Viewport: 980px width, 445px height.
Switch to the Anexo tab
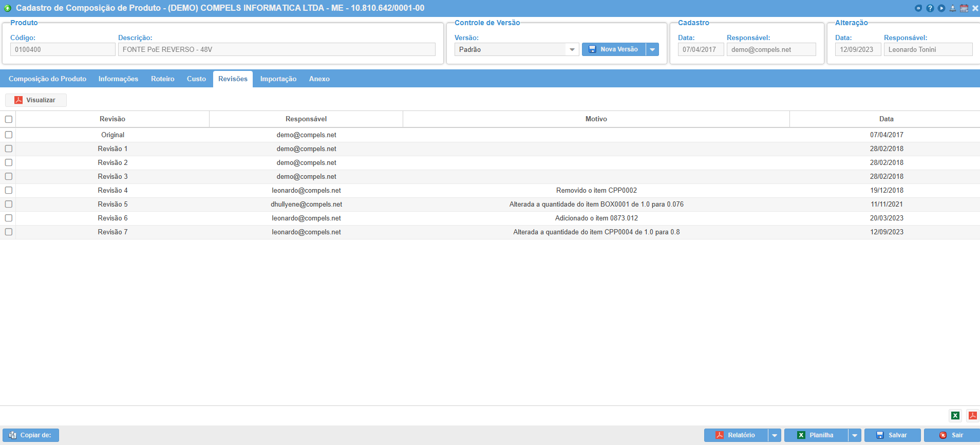tap(319, 79)
